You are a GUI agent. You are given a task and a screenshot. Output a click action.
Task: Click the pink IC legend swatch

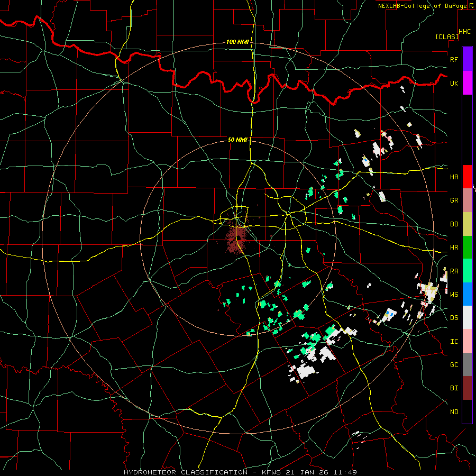pos(467,341)
